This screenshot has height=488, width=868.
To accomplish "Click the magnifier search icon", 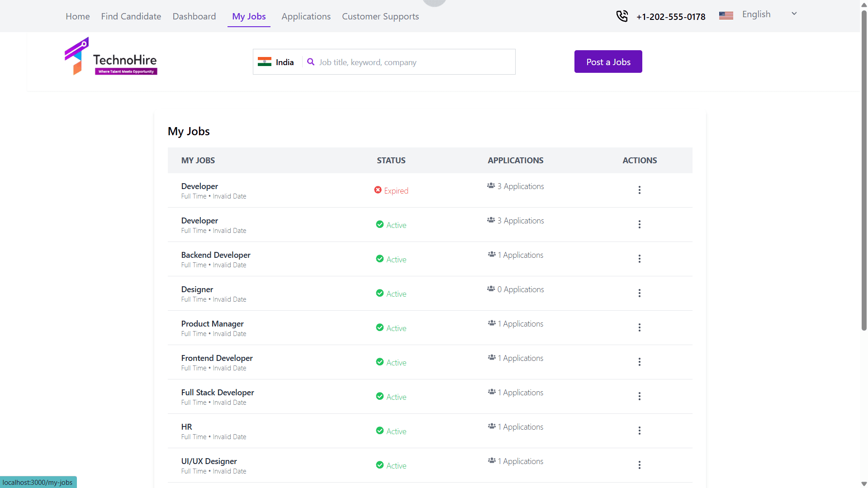I will point(311,62).
